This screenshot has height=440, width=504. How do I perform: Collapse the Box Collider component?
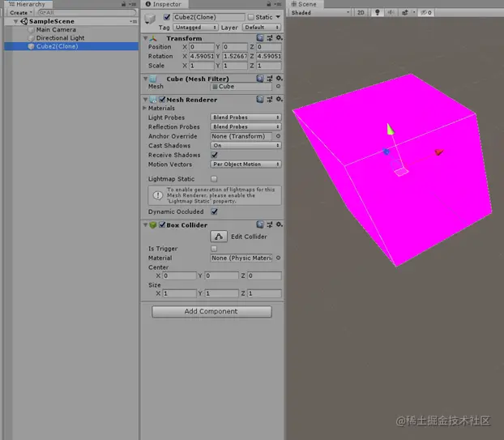tap(145, 224)
